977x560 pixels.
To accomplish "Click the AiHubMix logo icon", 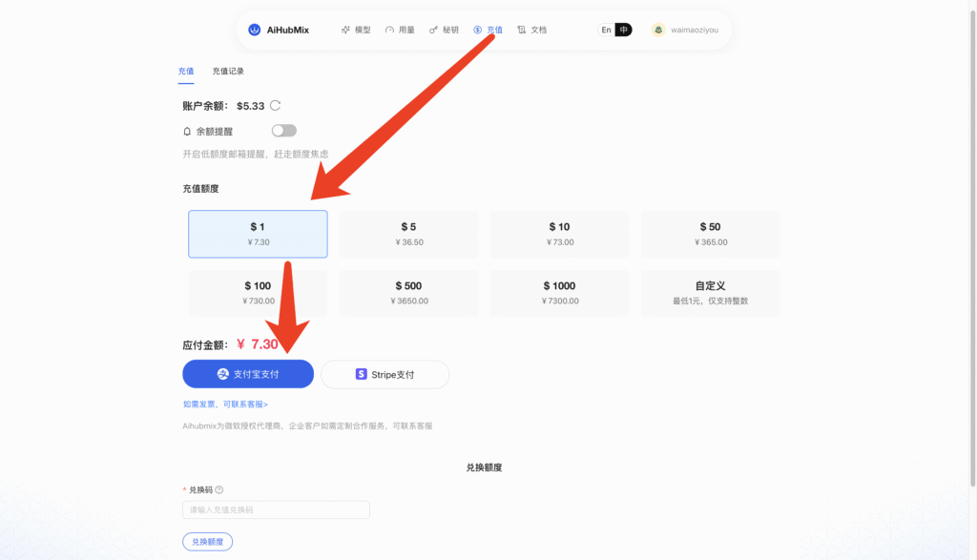I will (x=255, y=30).
